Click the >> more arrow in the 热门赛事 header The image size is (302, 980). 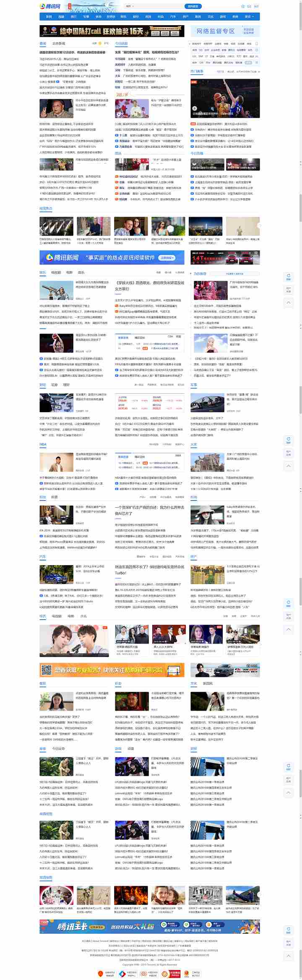point(259,71)
